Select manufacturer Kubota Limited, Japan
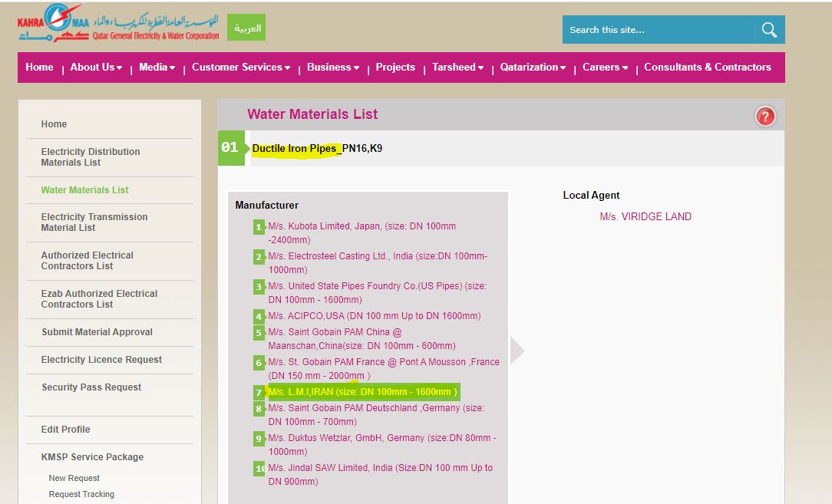832x504 pixels. click(362, 233)
